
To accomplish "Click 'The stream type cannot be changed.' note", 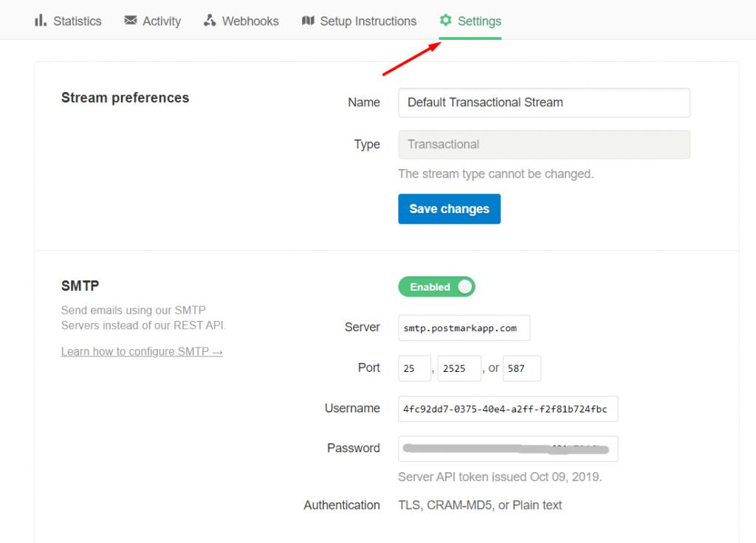I will tap(495, 174).
